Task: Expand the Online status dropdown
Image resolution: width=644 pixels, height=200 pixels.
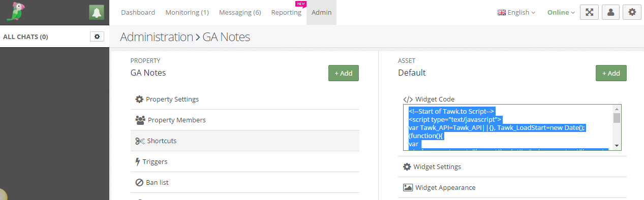Action: coord(561,12)
